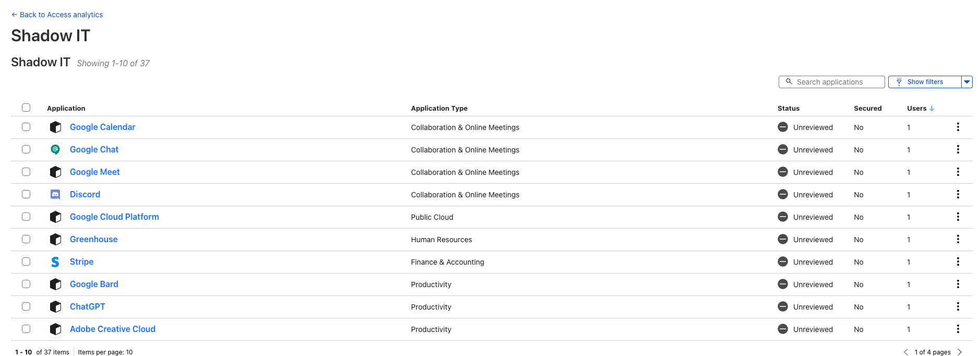Go to the previous page with left chevron
Screen dimensions: 980x356
906,352
